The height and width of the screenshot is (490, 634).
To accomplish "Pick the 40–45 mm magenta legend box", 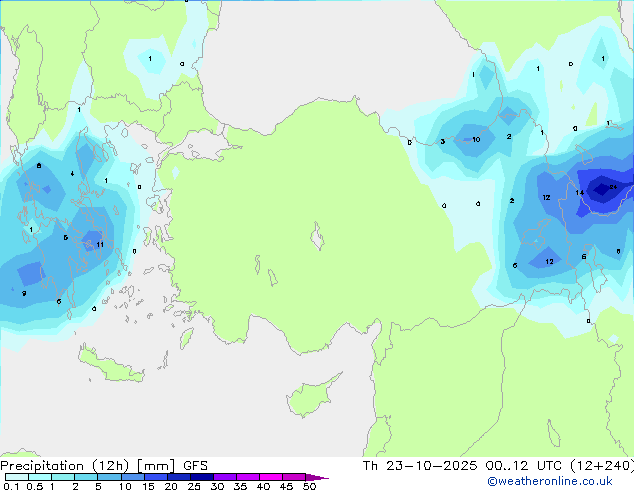I will [x=271, y=477].
